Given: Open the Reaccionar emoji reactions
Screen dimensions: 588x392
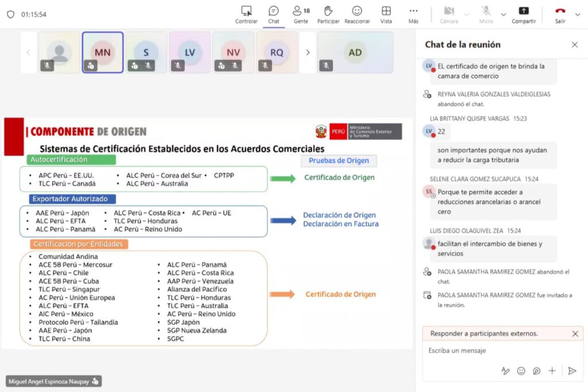Looking at the screenshot, I should coord(357,14).
